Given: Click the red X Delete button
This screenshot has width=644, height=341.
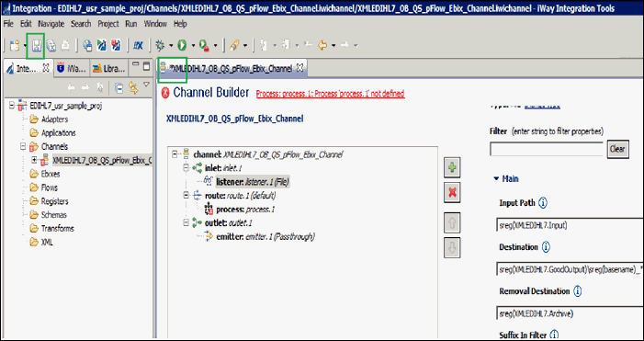Looking at the screenshot, I should click(x=452, y=192).
